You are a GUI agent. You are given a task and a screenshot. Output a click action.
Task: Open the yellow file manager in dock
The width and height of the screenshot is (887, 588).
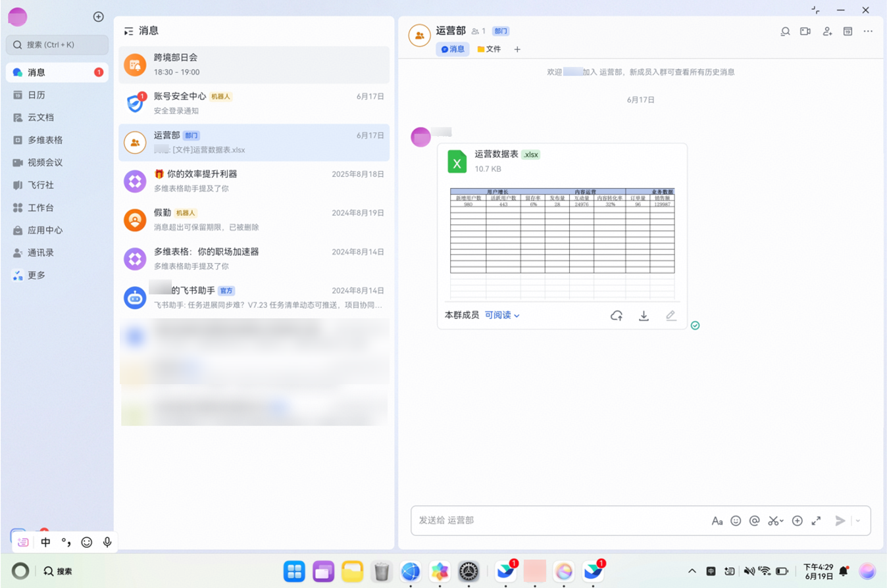tap(353, 572)
